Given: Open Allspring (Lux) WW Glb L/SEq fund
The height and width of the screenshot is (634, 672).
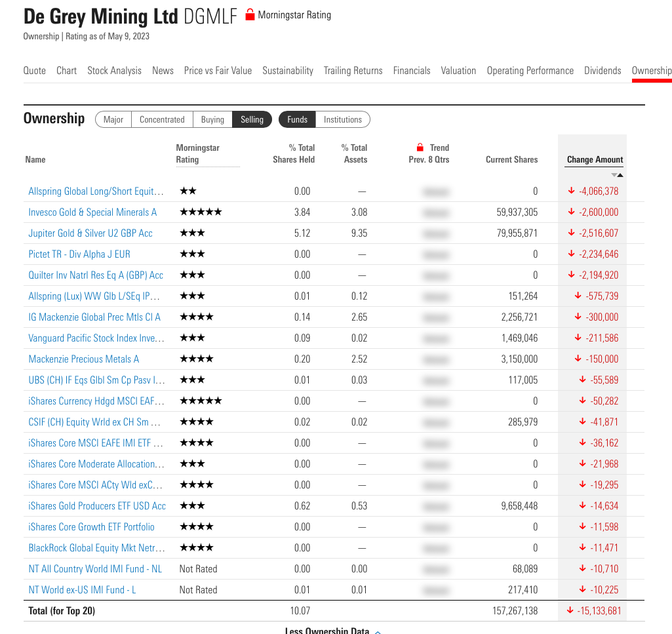Looking at the screenshot, I should pyautogui.click(x=94, y=296).
